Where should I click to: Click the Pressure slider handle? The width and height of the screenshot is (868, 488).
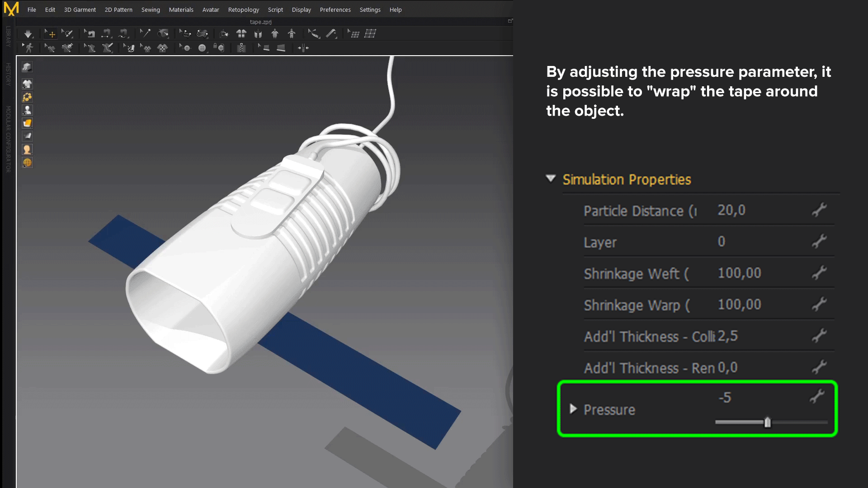(x=767, y=422)
